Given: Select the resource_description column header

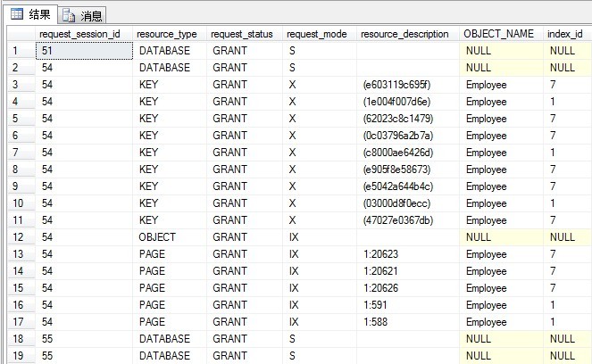Looking at the screenshot, I should [x=404, y=34].
